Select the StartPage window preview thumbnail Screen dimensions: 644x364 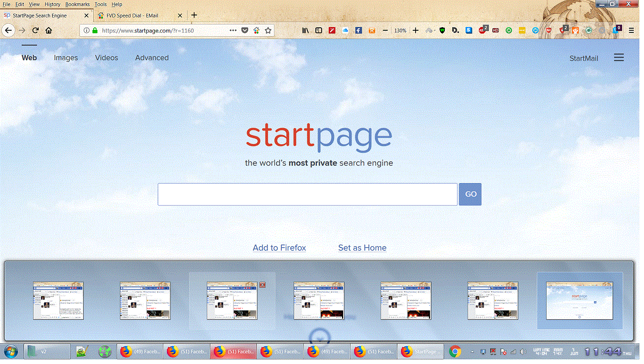[x=580, y=301]
